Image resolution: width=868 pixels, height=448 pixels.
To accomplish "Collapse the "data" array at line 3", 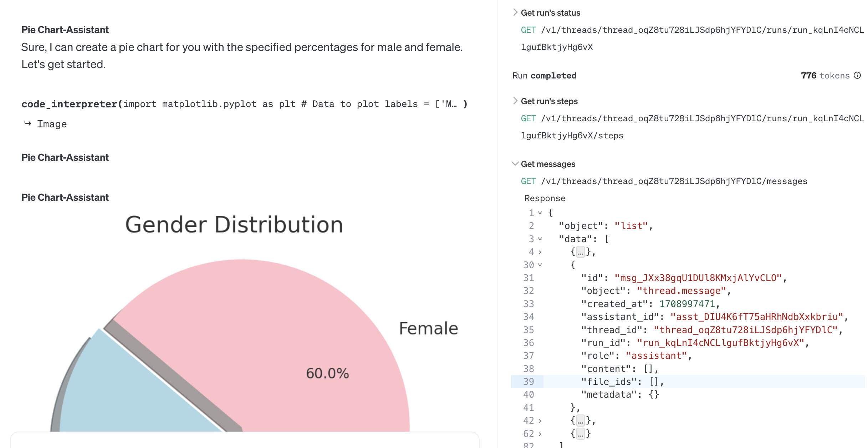I will pyautogui.click(x=540, y=239).
